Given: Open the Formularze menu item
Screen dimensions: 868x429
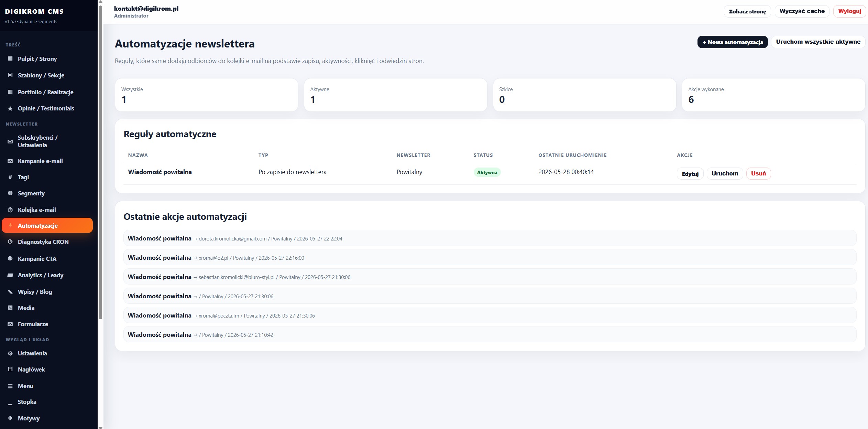Looking at the screenshot, I should pyautogui.click(x=47, y=324).
